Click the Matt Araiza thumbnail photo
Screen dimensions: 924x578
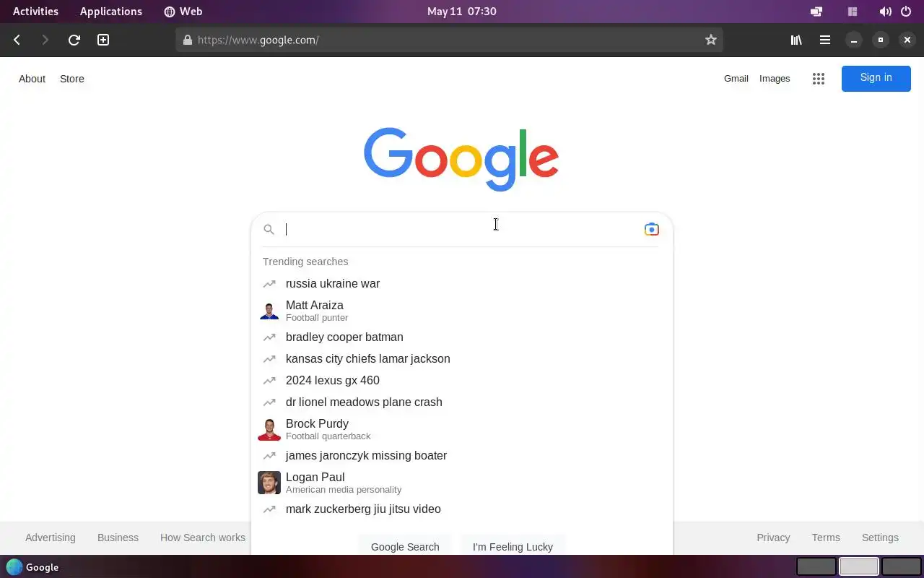pos(269,311)
